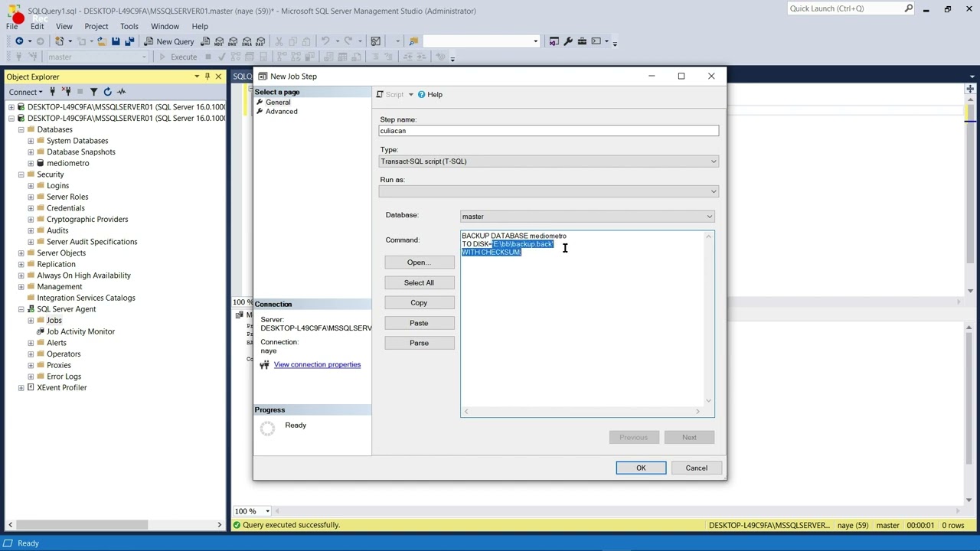Click the Parse button
Image resolution: width=980 pixels, height=551 pixels.
(419, 343)
